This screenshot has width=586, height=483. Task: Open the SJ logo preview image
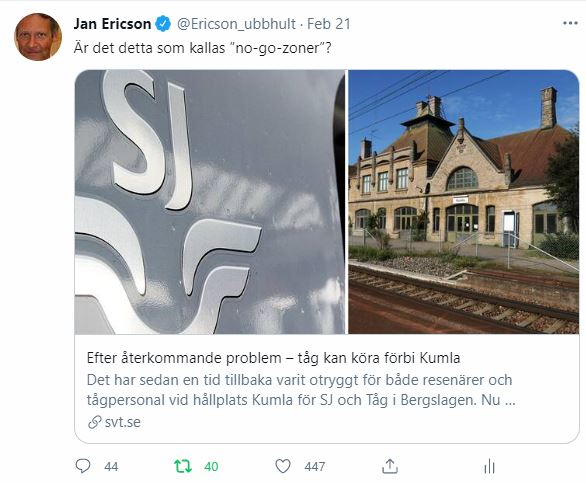[x=210, y=202]
